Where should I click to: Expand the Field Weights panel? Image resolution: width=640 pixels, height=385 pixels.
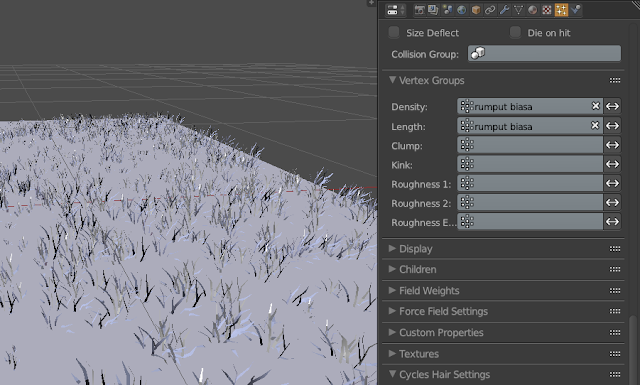[x=392, y=290]
